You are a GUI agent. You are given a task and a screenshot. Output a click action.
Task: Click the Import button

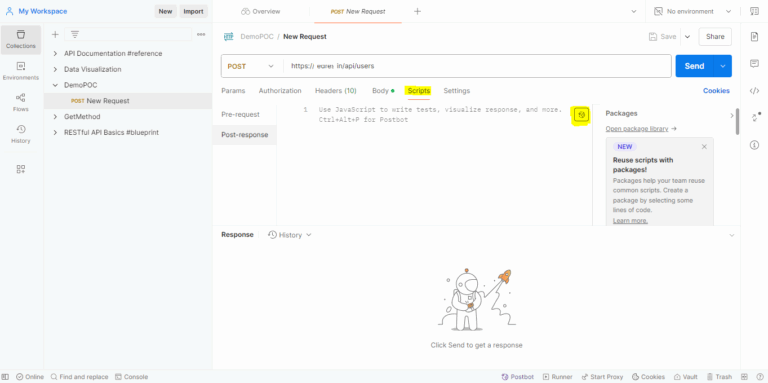coord(193,11)
